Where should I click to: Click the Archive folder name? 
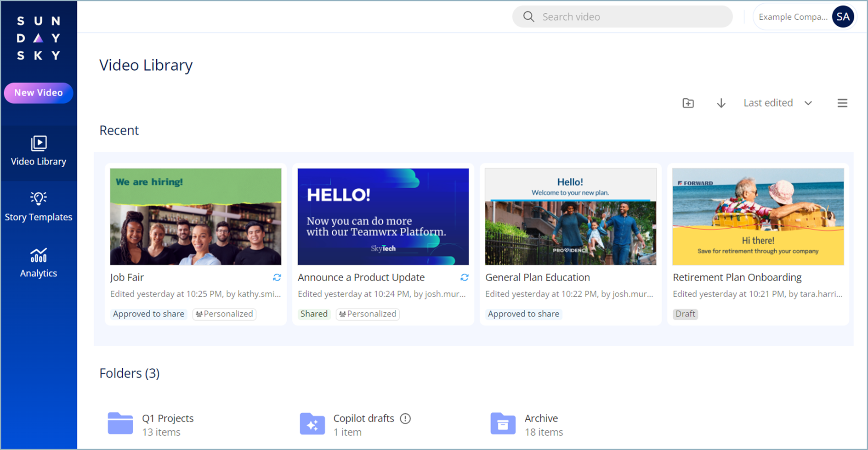[x=541, y=418]
